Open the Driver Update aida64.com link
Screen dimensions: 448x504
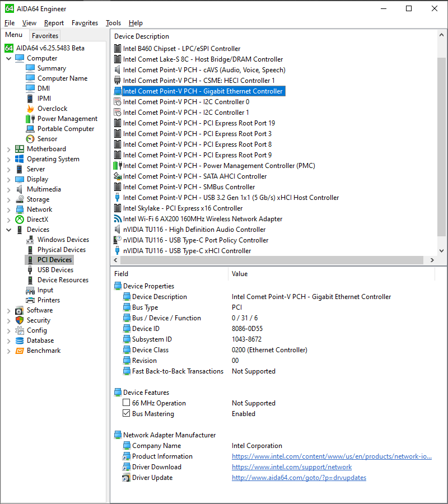(x=299, y=478)
